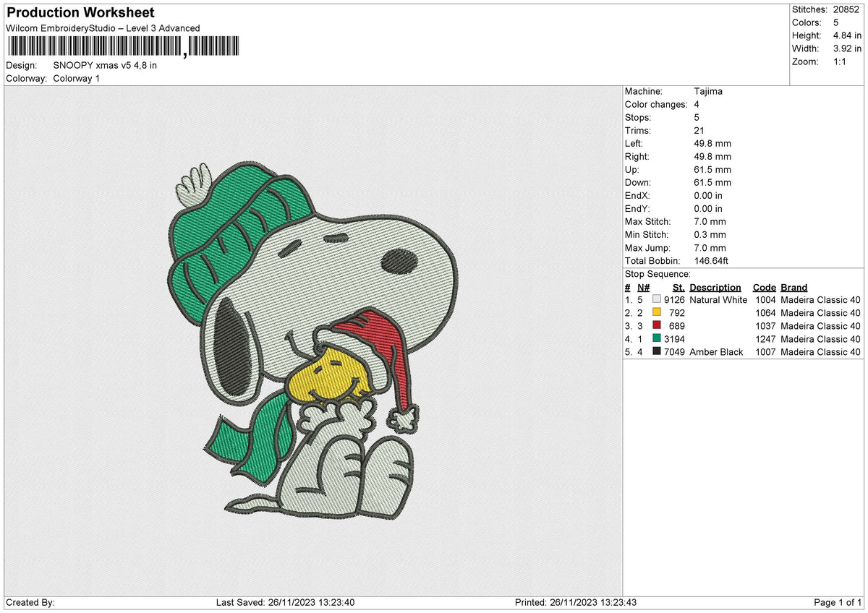Click the Width value 3.92 in

pyautogui.click(x=848, y=48)
